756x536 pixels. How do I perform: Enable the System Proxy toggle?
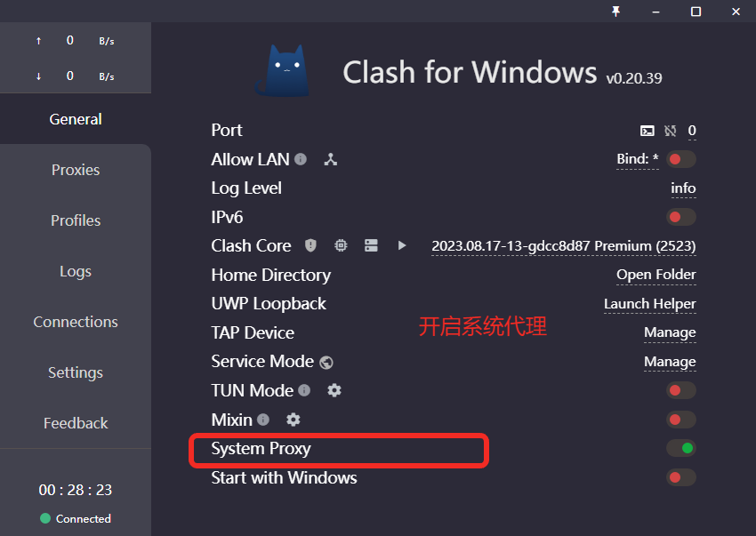(680, 448)
